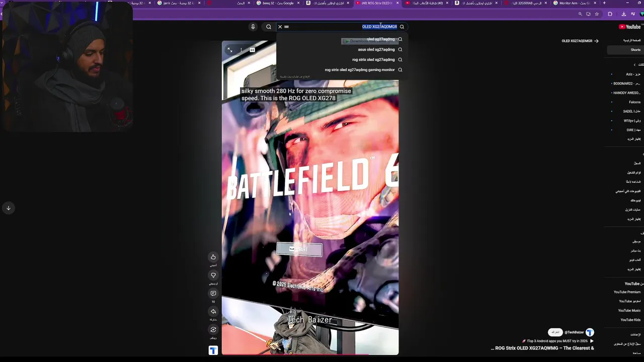This screenshot has height=362, width=644.
Task: Select suggestion 'asus oled xg27aqdmg'
Action: (376, 49)
